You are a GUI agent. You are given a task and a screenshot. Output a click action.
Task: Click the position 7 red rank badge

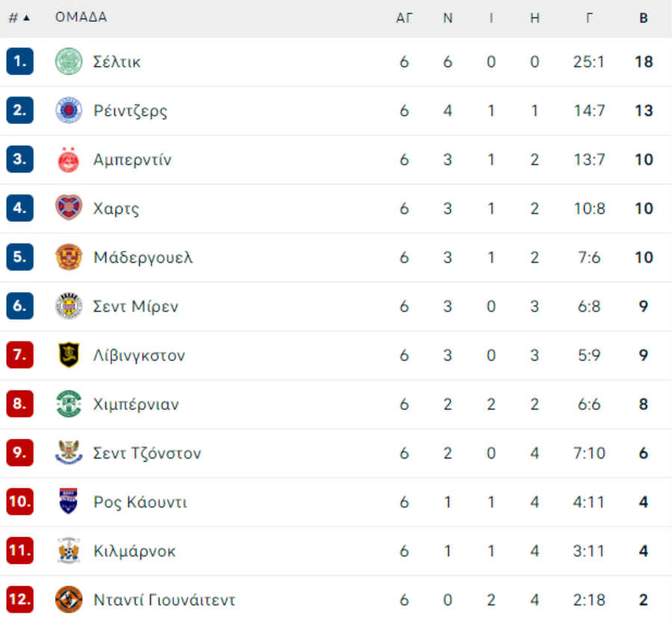tap(19, 355)
